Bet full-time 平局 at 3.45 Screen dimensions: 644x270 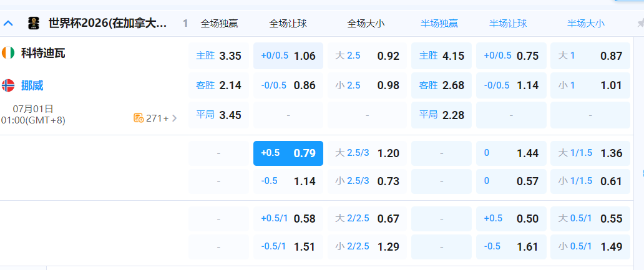(219, 115)
